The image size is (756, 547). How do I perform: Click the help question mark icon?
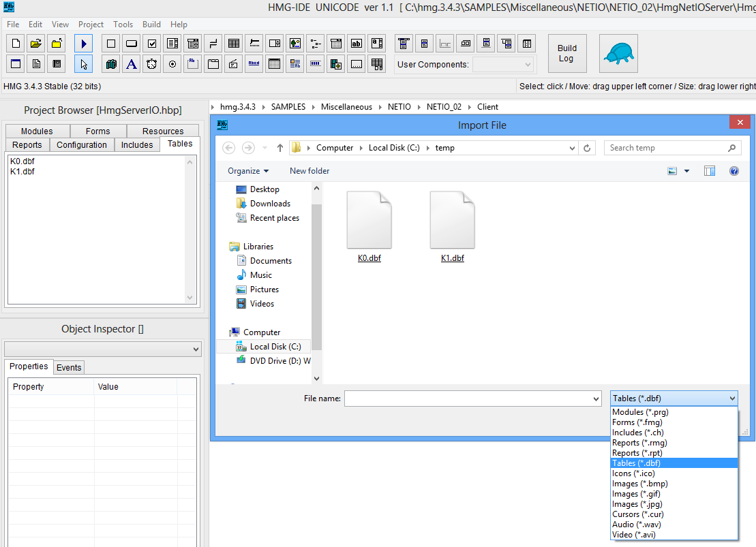[734, 170]
